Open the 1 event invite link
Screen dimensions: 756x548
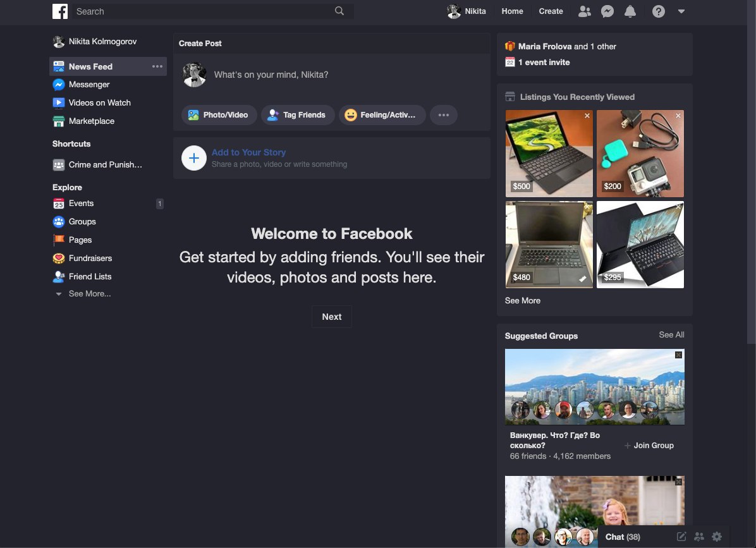(x=544, y=62)
